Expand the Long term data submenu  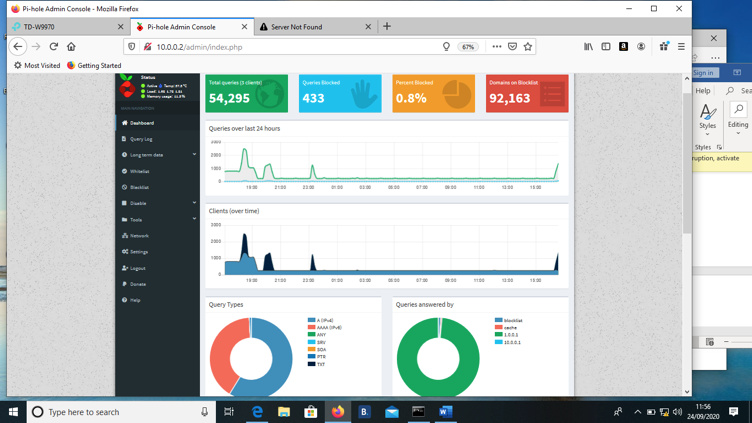(146, 155)
